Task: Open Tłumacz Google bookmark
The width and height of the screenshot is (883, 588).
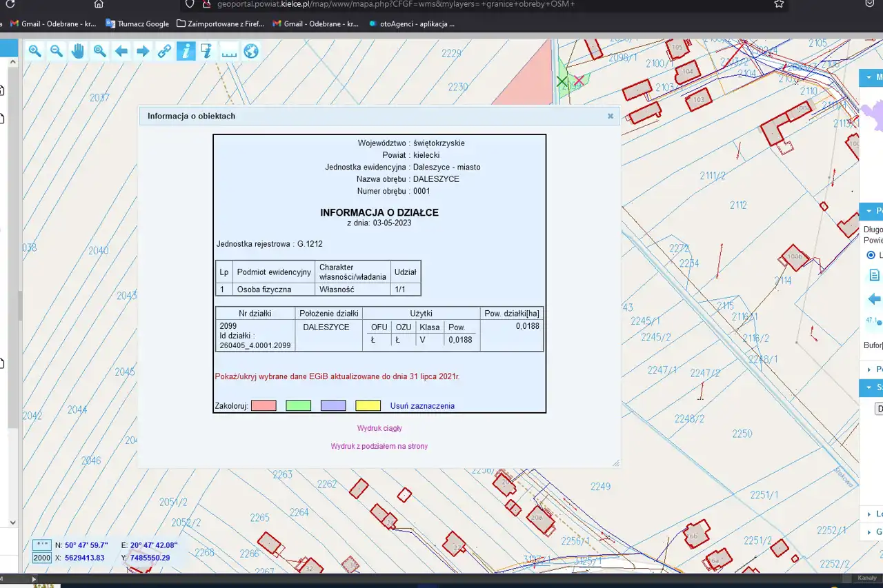Action: point(137,23)
